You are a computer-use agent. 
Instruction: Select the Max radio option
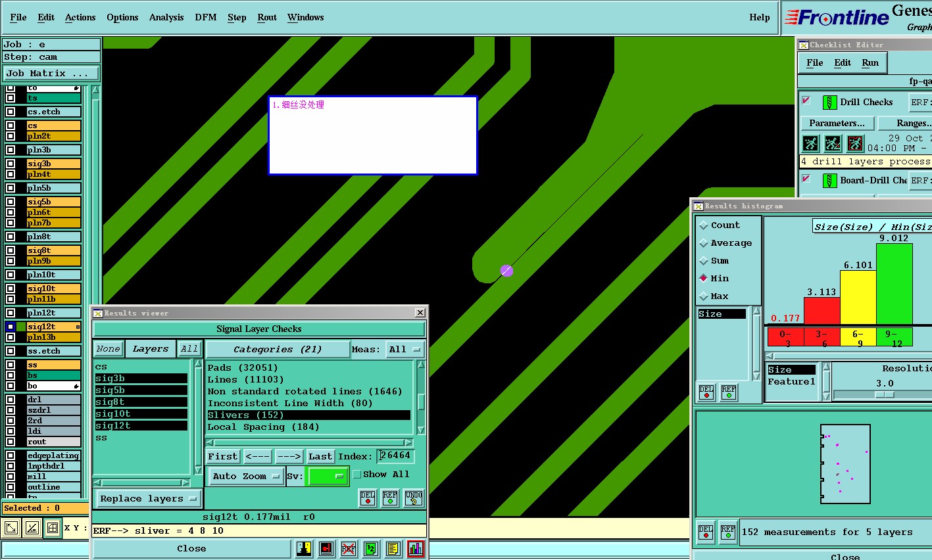tap(704, 296)
